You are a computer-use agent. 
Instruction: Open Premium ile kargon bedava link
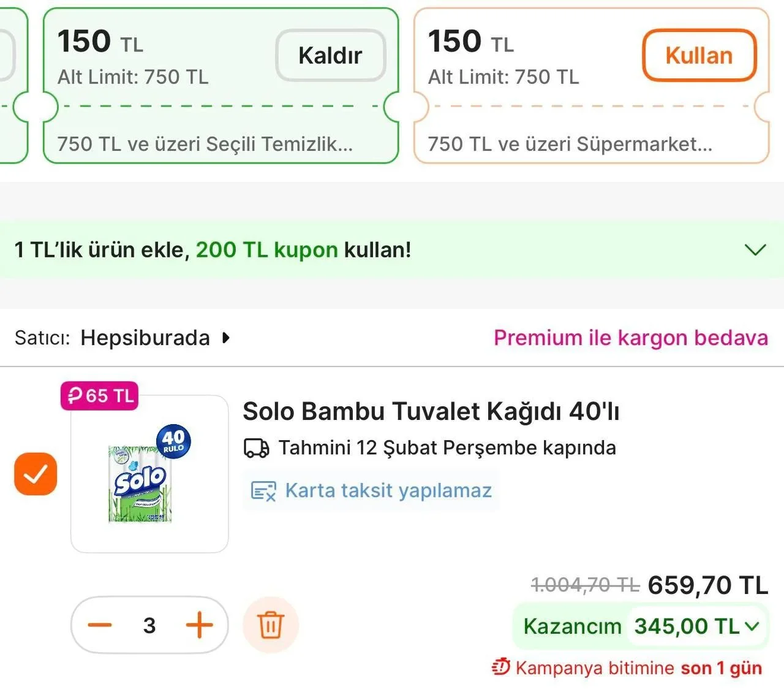click(x=630, y=338)
